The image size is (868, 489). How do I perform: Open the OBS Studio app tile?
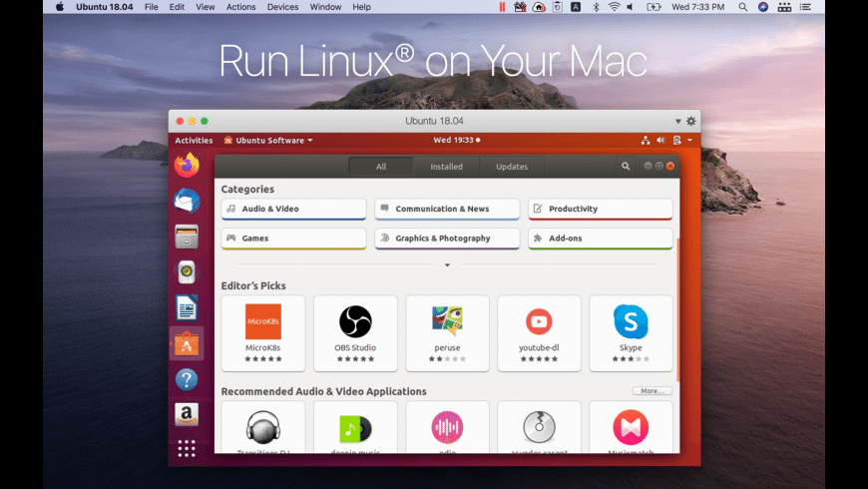355,333
